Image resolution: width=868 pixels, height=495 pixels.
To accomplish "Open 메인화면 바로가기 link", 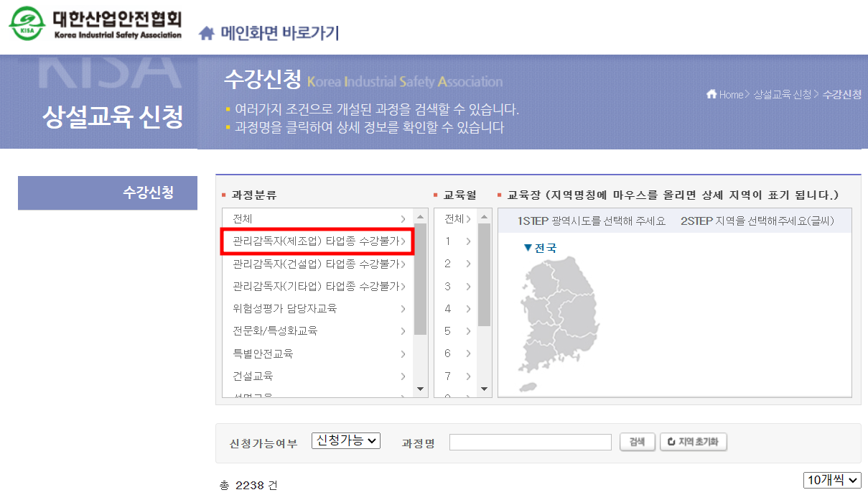I will [x=279, y=32].
